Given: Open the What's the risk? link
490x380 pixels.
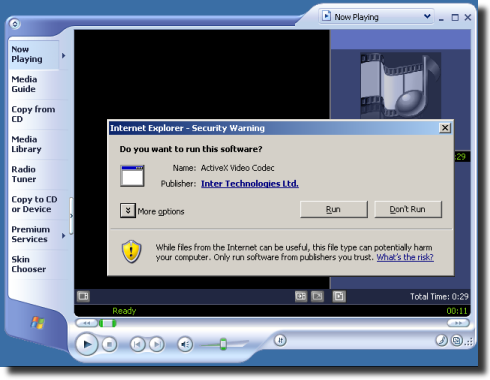Looking at the screenshot, I should pos(405,257).
